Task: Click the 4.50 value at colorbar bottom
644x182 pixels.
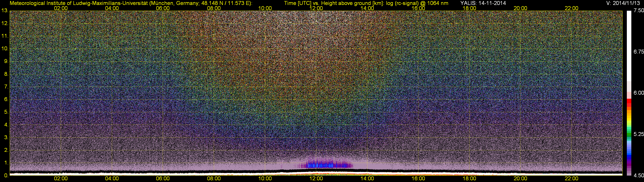Action: pos(639,176)
